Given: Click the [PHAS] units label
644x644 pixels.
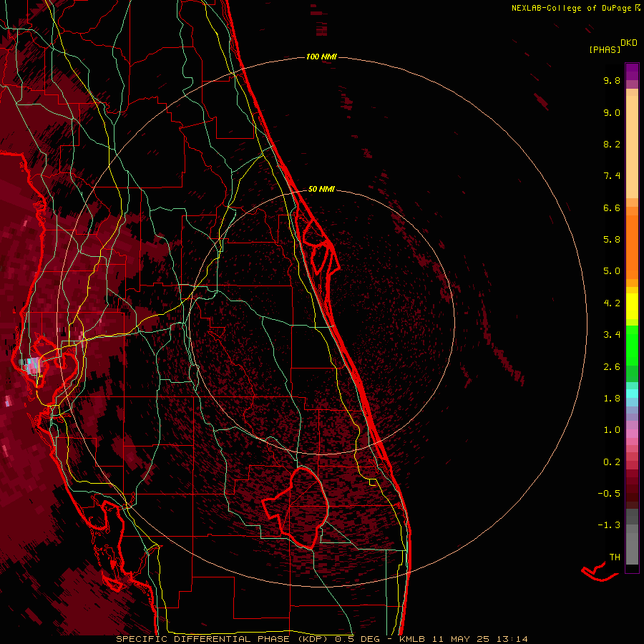Looking at the screenshot, I should click(605, 50).
